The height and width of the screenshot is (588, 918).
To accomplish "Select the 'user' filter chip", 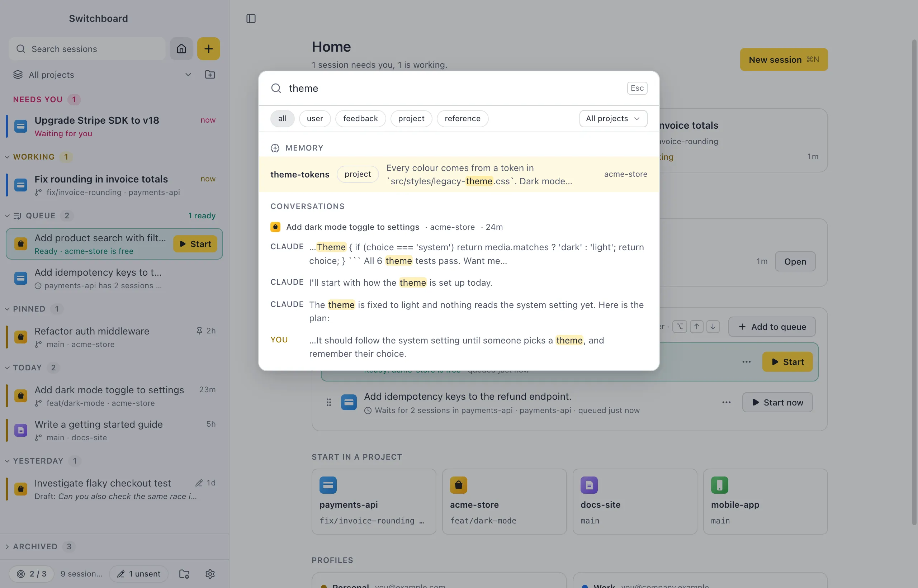I will pos(315,119).
